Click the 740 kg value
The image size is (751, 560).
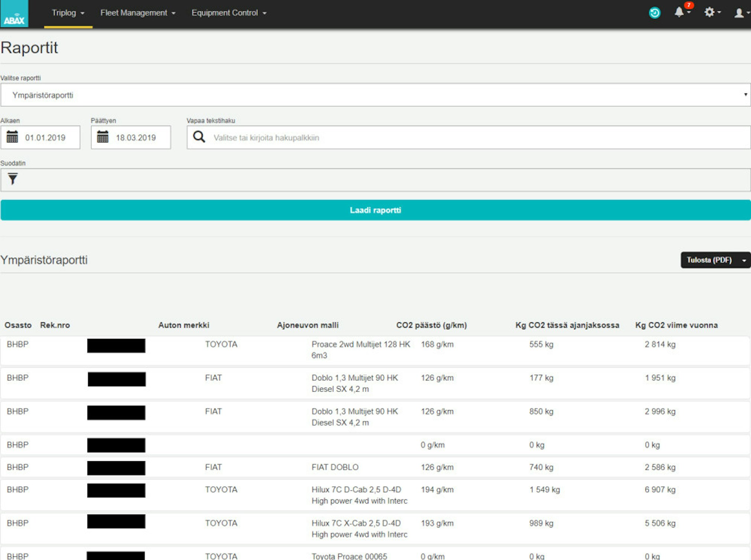click(x=541, y=467)
